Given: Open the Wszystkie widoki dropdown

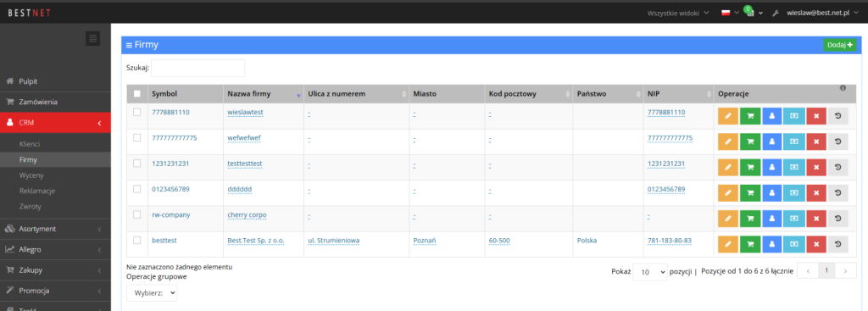Looking at the screenshot, I should [x=678, y=13].
